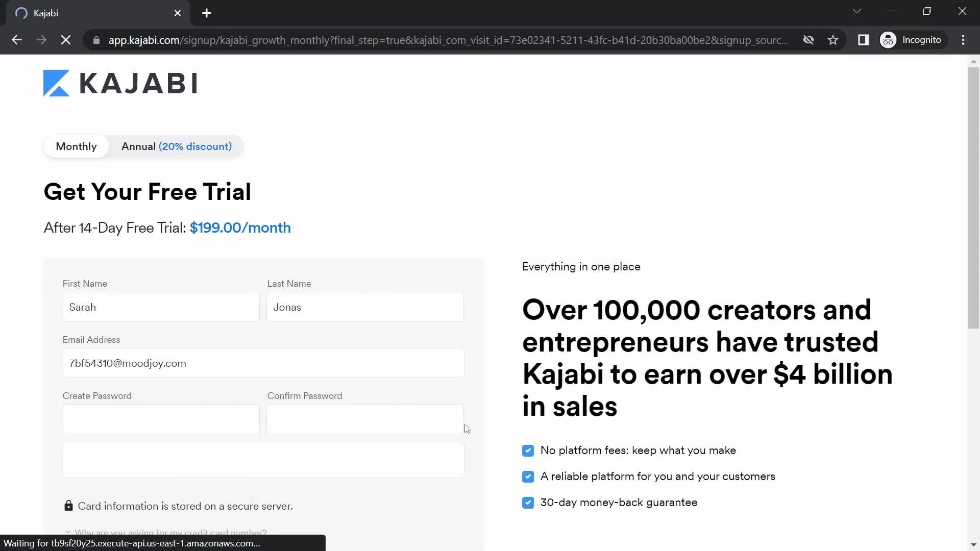Screen dimensions: 980x551
Task: Restore down the browser window
Action: click(927, 11)
